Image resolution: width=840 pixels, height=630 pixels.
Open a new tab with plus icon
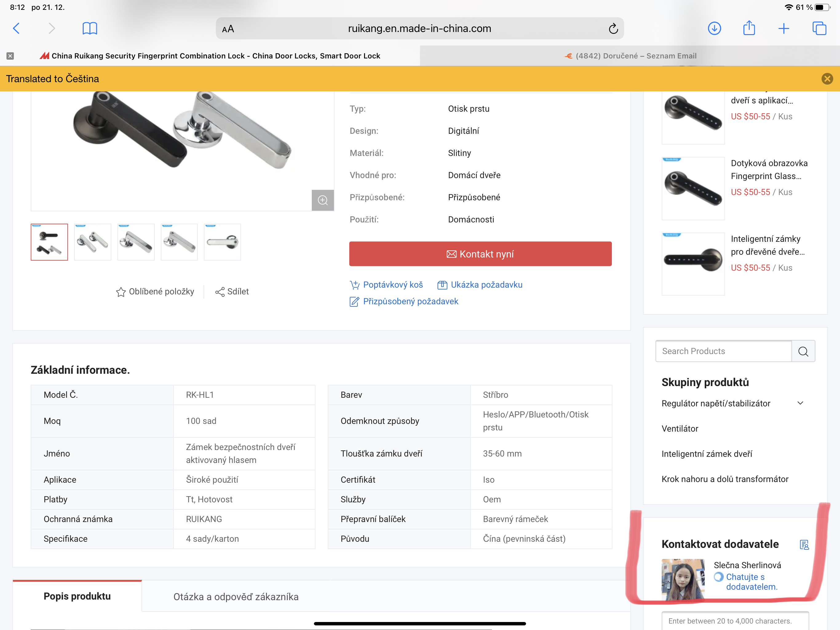click(x=783, y=29)
